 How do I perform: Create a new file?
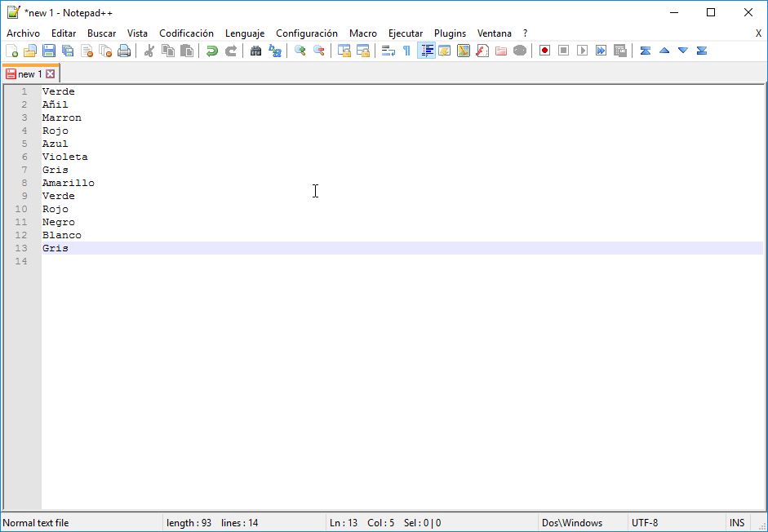click(13, 50)
